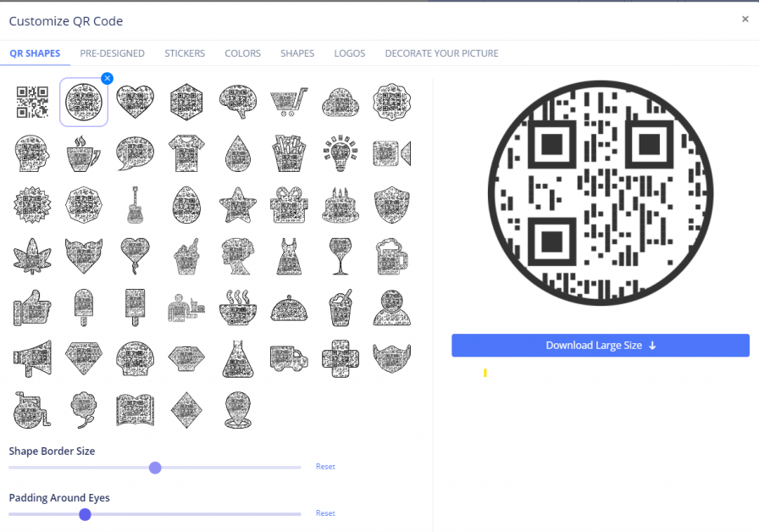
Task: Select the speech bubble QR shape
Action: click(135, 153)
